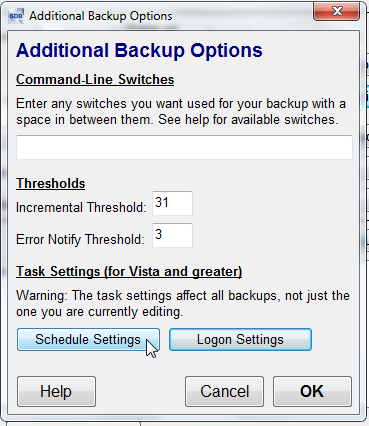Close the Additional Backup Options dialog
369x426 pixels.
click(336, 12)
